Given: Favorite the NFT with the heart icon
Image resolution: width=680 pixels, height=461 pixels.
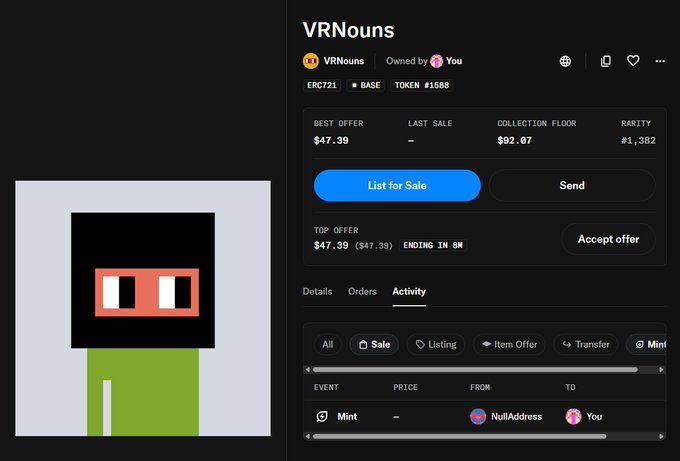Looking at the screenshot, I should click(633, 61).
